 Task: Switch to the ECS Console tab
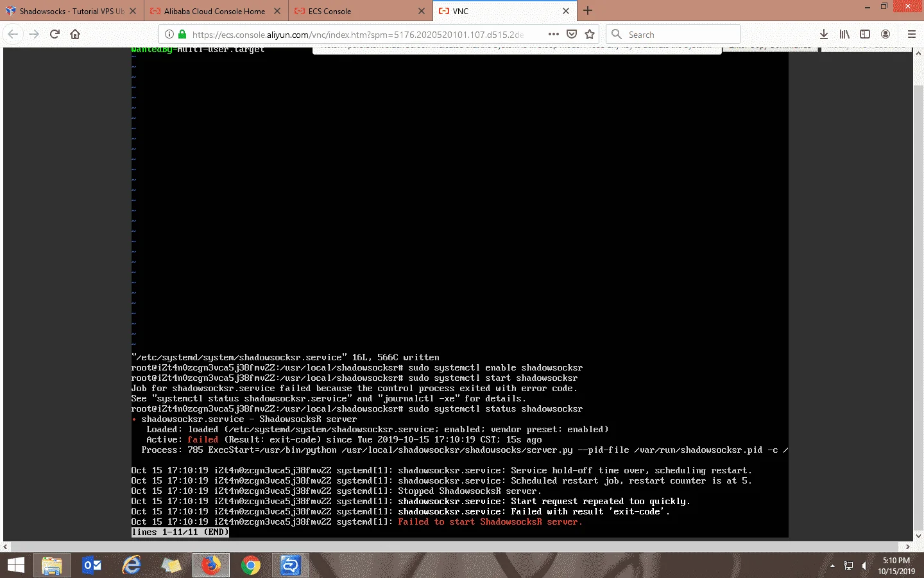click(x=360, y=11)
